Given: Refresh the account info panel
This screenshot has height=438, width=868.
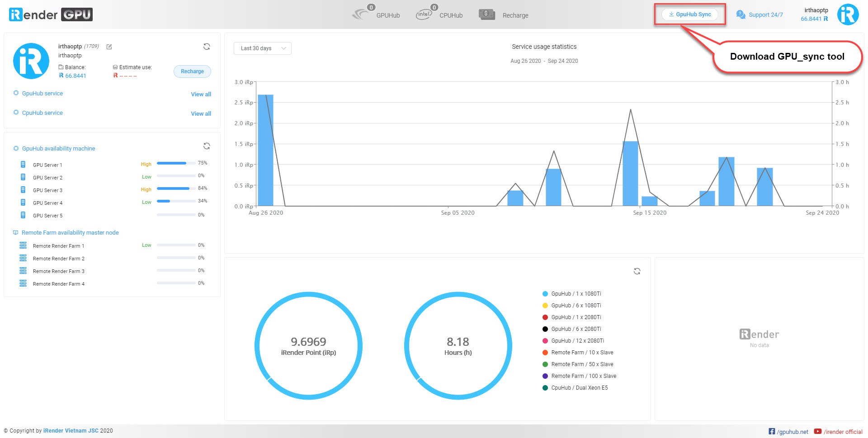Looking at the screenshot, I should (207, 47).
